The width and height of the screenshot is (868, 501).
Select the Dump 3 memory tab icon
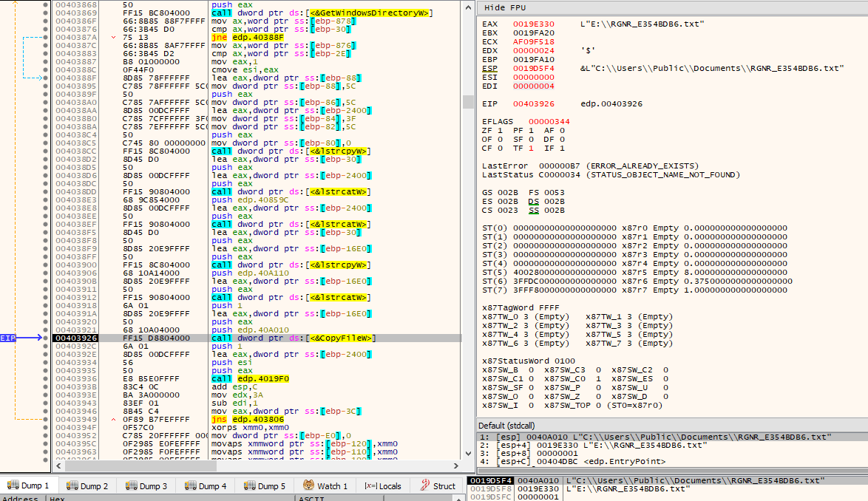[x=131, y=485]
